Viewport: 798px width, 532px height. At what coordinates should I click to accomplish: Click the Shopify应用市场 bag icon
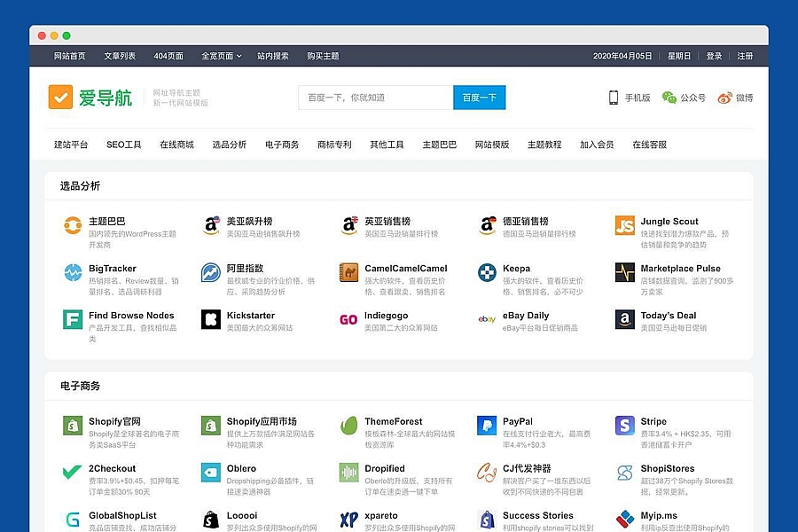(x=211, y=426)
